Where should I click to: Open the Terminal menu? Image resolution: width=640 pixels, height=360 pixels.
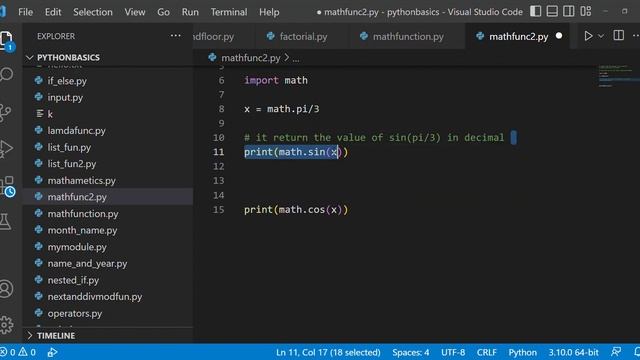click(x=229, y=12)
